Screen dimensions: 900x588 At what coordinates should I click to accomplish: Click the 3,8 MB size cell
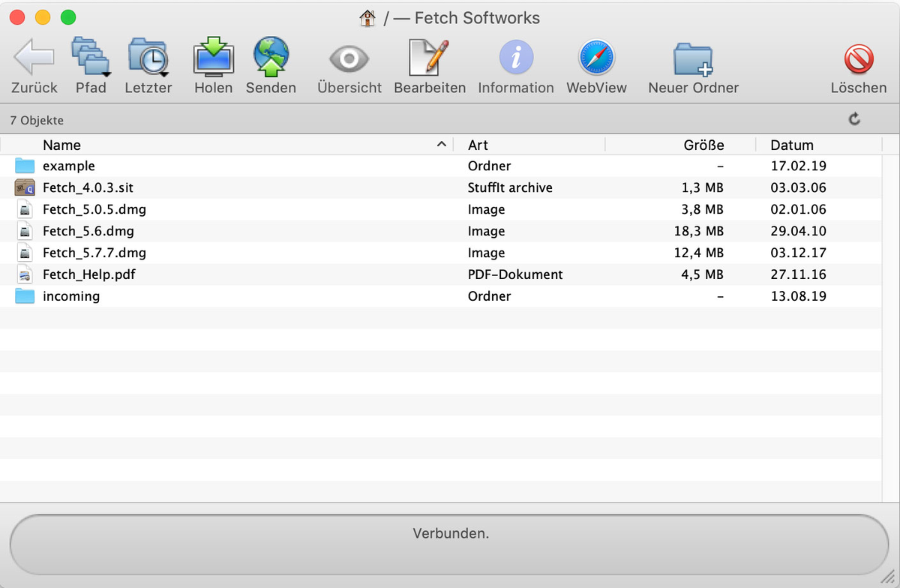(x=703, y=209)
